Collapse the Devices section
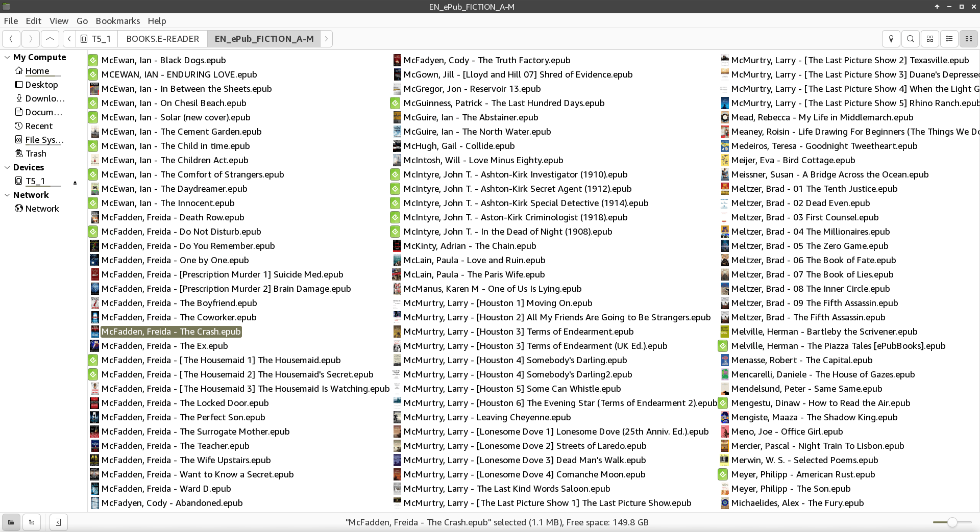 7,167
